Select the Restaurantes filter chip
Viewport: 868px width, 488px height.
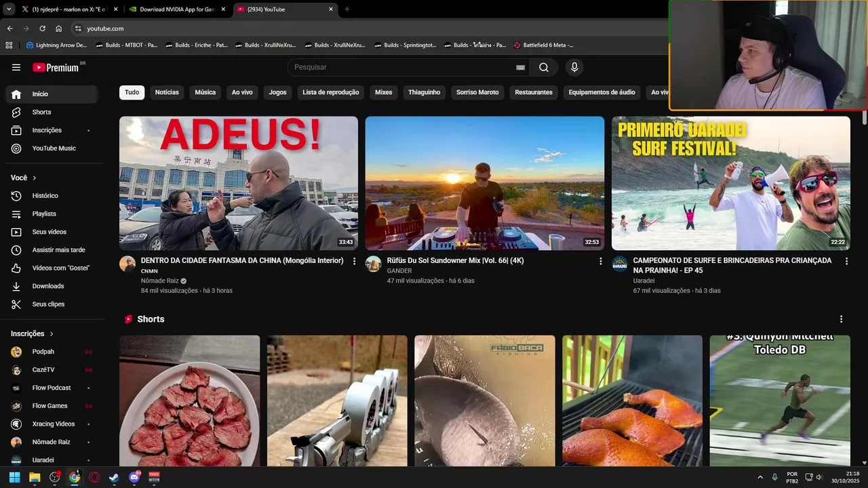pos(534,92)
